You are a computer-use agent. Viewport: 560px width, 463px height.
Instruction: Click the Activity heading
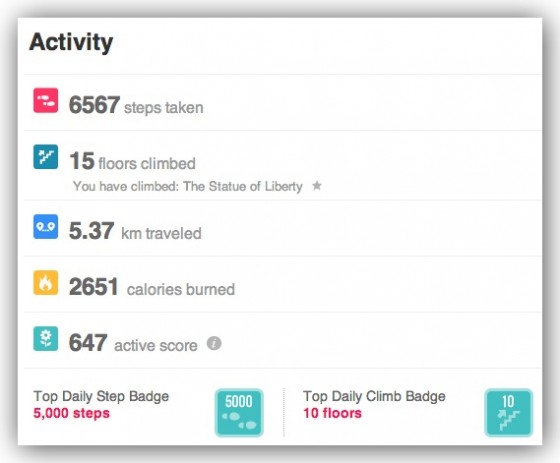click(x=71, y=43)
